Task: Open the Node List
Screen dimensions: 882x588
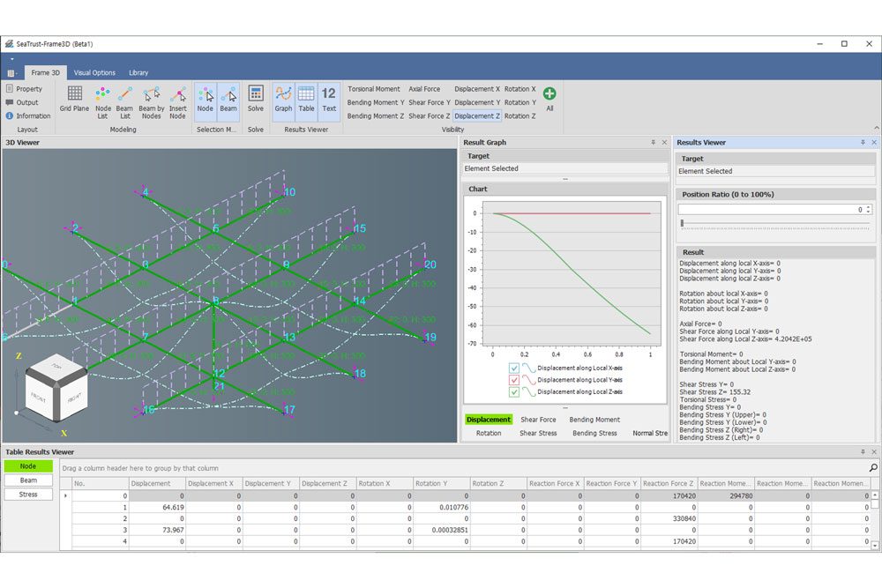Action: coord(102,102)
